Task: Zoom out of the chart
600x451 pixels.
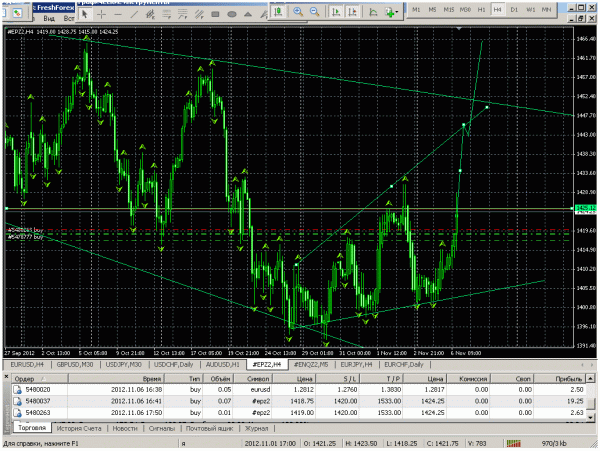Action: (315, 12)
